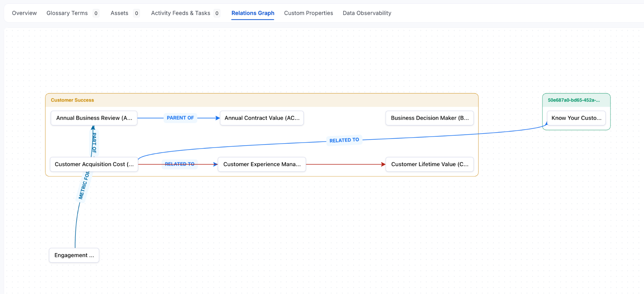The image size is (644, 294).
Task: Select Customer Acquisition Cost node
Action: [x=94, y=164]
